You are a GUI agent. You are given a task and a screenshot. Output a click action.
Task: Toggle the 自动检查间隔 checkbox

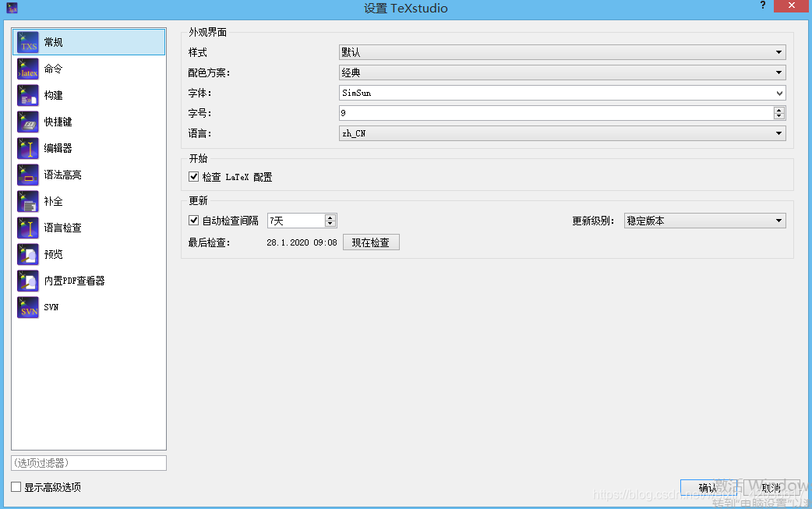(194, 220)
